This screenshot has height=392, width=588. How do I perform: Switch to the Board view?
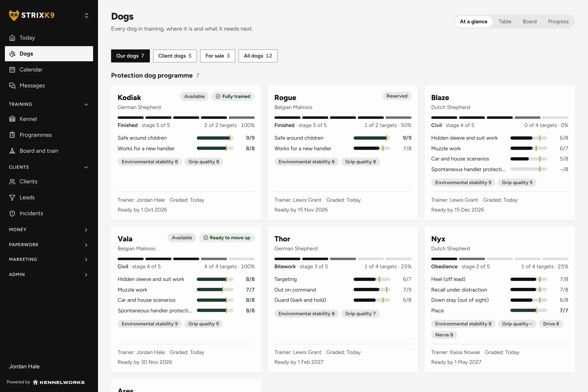pyautogui.click(x=529, y=21)
